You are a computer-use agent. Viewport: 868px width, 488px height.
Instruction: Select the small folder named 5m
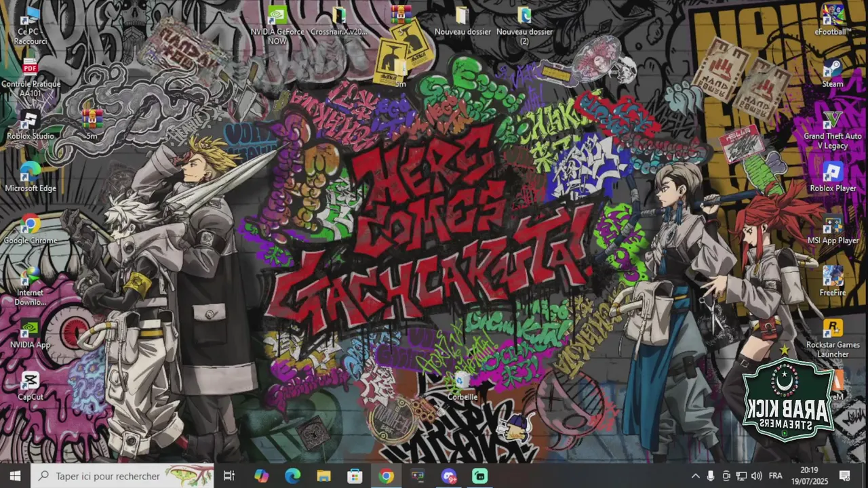click(x=400, y=74)
